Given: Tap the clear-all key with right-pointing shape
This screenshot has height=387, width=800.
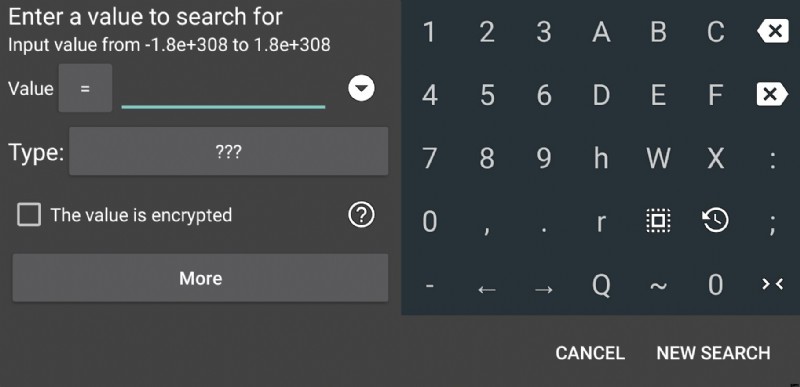Looking at the screenshot, I should (773, 94).
